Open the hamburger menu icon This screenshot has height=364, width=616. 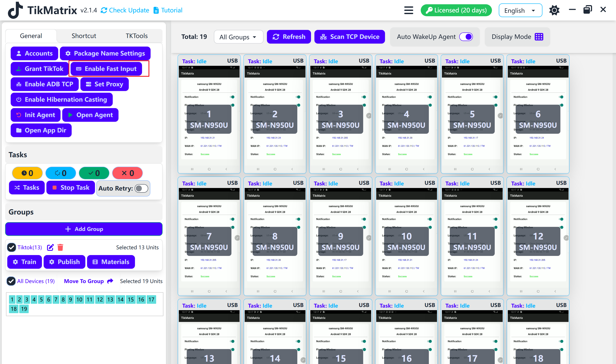[x=409, y=10]
